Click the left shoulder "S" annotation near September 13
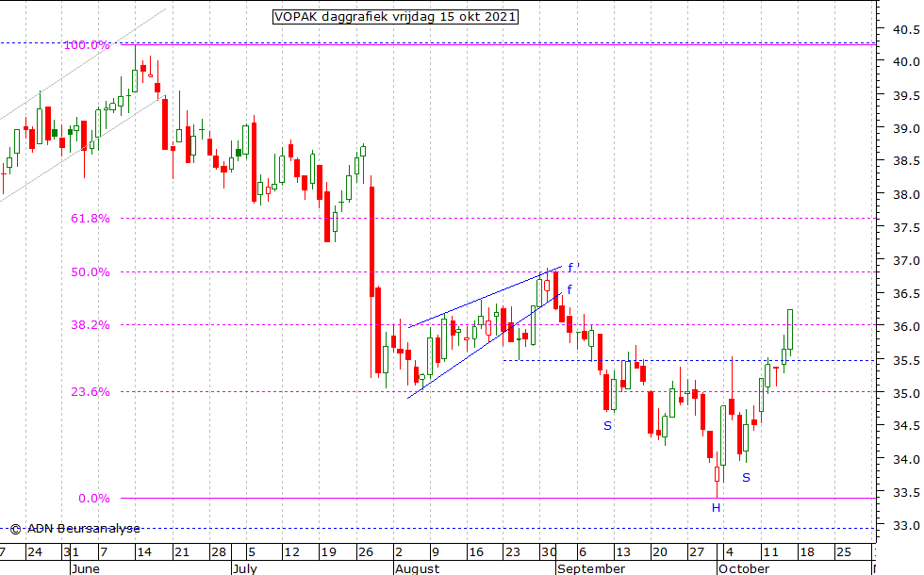 pyautogui.click(x=607, y=426)
